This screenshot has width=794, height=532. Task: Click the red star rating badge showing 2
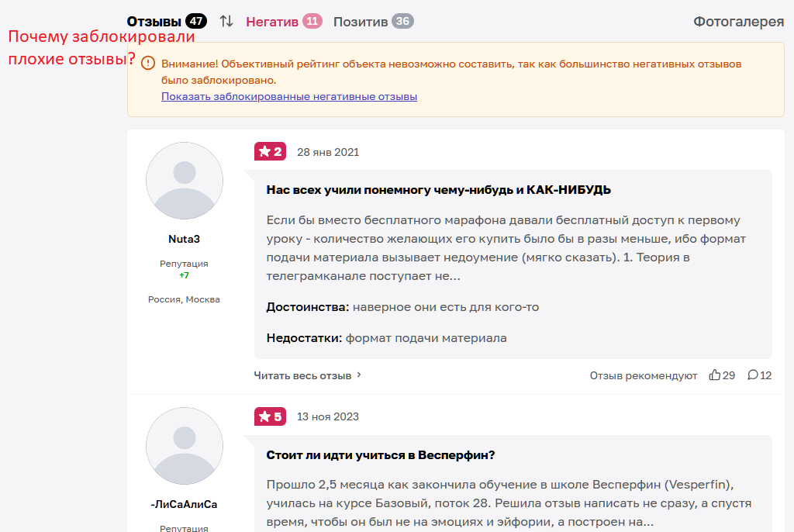coord(270,151)
